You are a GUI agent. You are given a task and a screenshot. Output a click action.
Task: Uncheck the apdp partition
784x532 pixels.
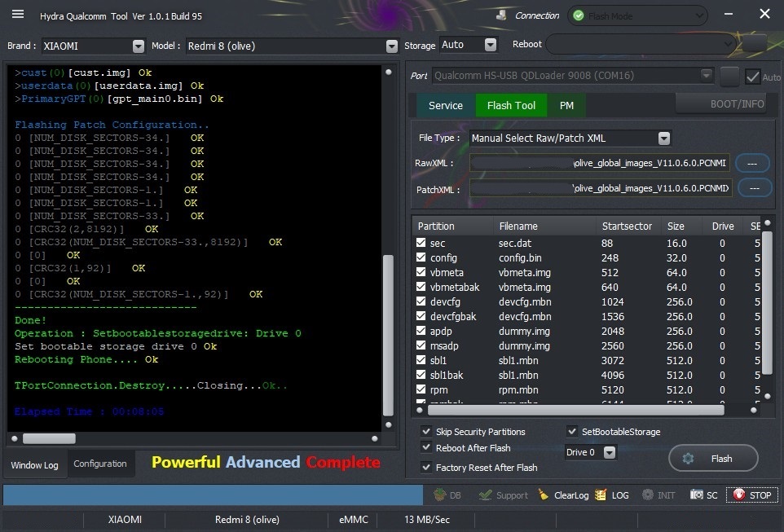[421, 331]
